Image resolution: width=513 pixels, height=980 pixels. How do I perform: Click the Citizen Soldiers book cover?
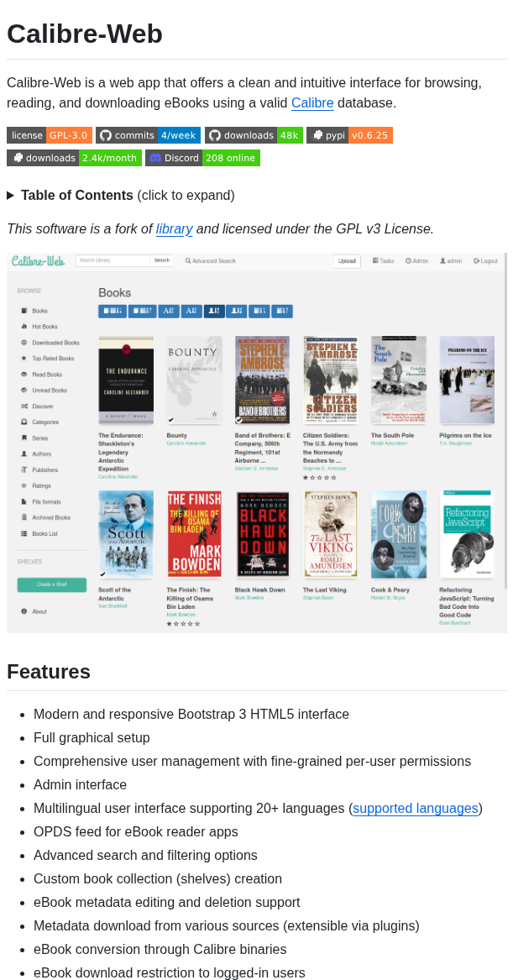tap(331, 380)
